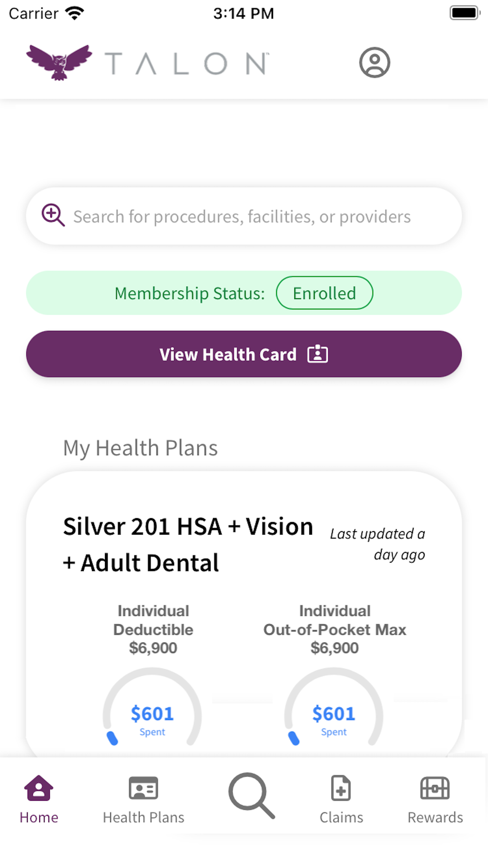Tap the battery indicator in status bar
Screen dimensions: 488x868
[465, 13]
